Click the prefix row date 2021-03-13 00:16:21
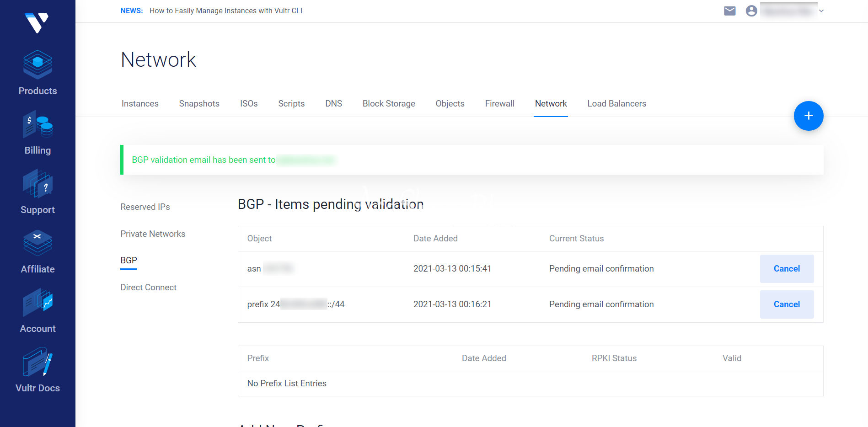Image resolution: width=868 pixels, height=427 pixels. [x=452, y=304]
